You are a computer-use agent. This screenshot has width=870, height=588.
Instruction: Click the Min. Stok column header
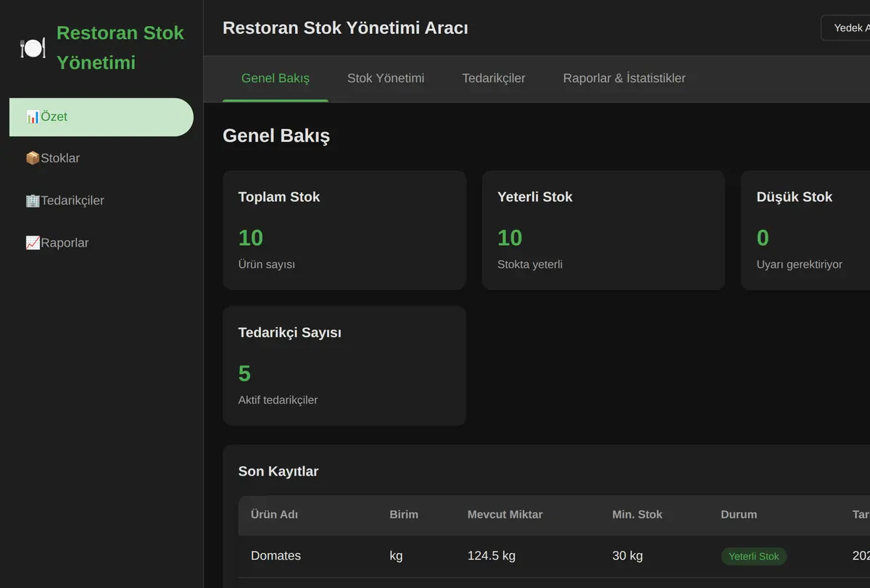pos(637,515)
